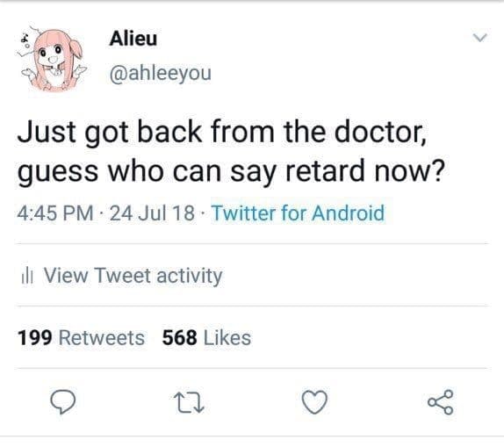
Task: Show the Retweets list label
Action: (x=102, y=337)
